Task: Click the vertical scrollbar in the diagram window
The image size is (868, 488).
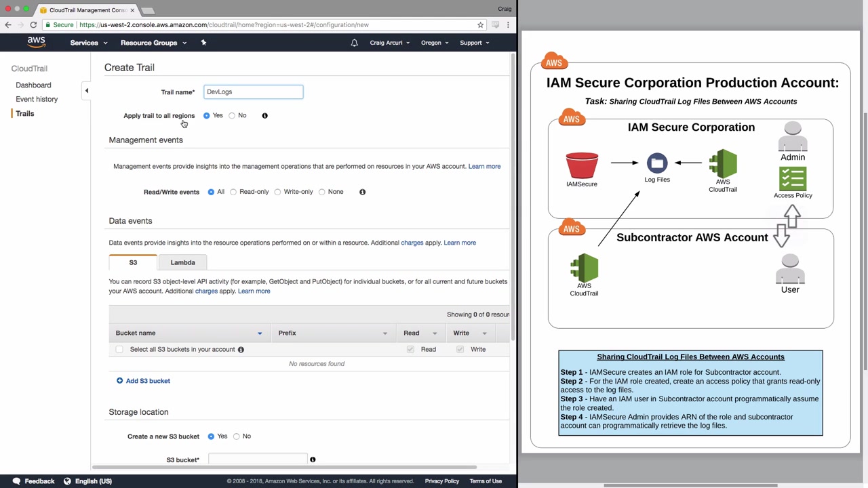Action: click(865, 241)
